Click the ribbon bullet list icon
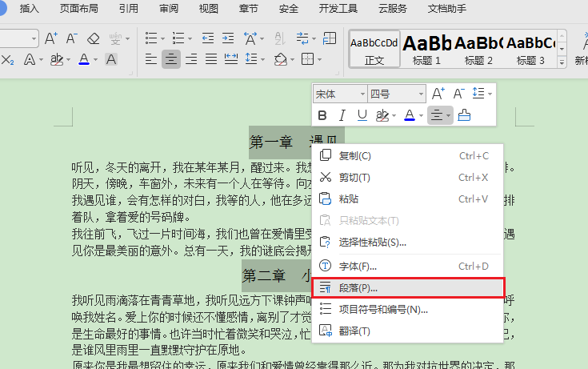The height and width of the screenshot is (369, 588). pyautogui.click(x=151, y=38)
